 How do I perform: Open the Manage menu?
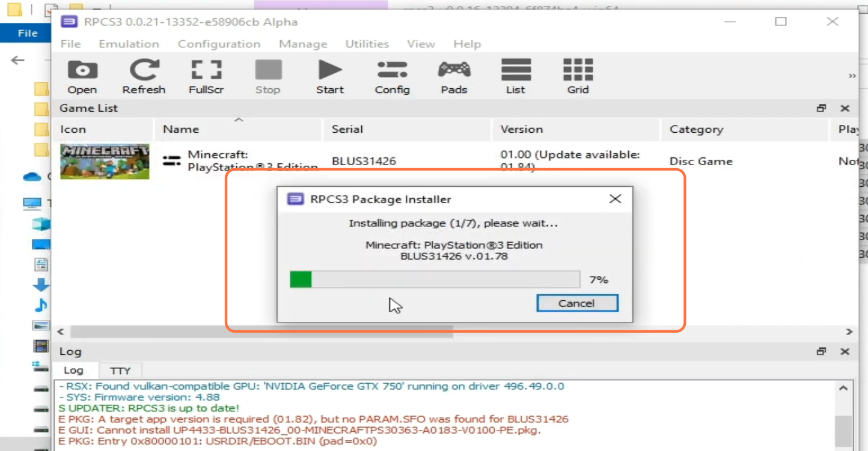pyautogui.click(x=303, y=44)
